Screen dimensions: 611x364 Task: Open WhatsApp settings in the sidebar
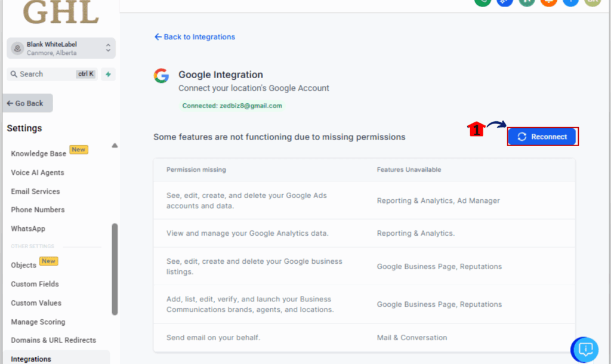coord(27,229)
